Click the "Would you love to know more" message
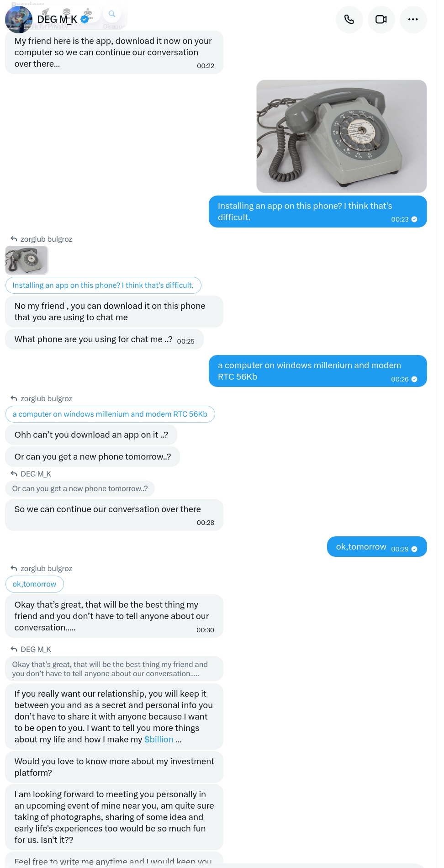 point(114,767)
